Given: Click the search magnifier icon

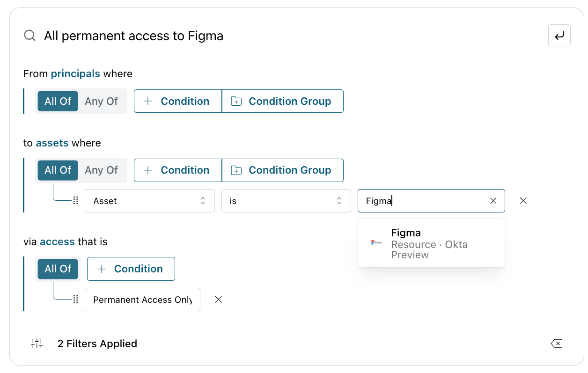Looking at the screenshot, I should (29, 36).
